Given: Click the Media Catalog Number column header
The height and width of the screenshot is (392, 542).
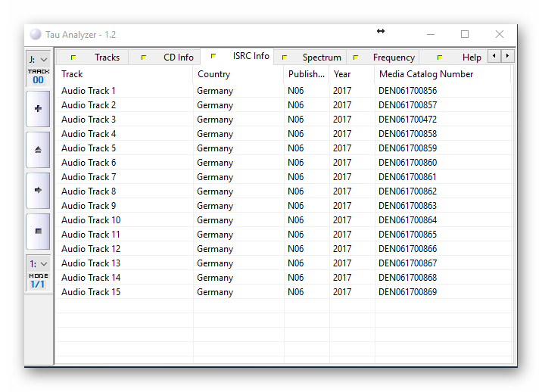Looking at the screenshot, I should point(425,74).
